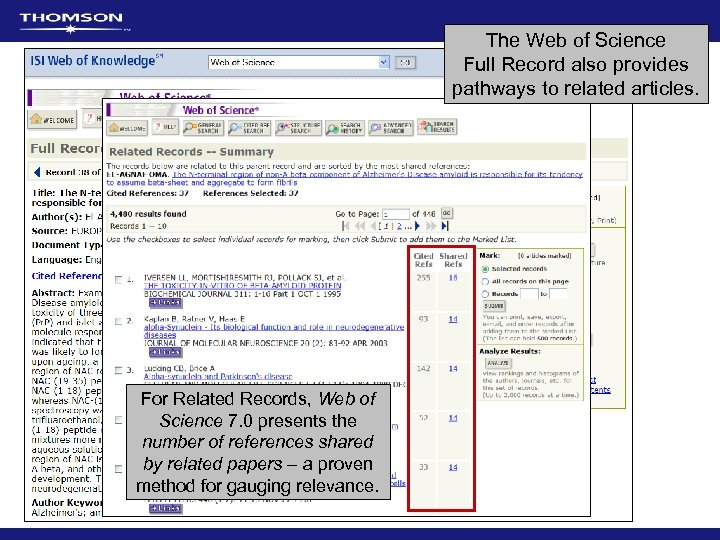The height and width of the screenshot is (540, 720).
Task: Click the 'References Selected: 37' text
Action: 251,193
